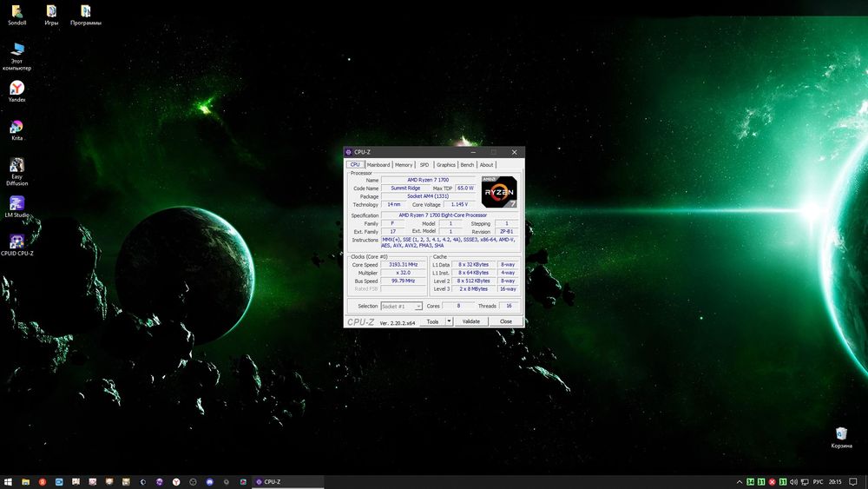The width and height of the screenshot is (868, 489).
Task: Click the Max TDP value 65.0 W
Action: pyautogui.click(x=465, y=188)
